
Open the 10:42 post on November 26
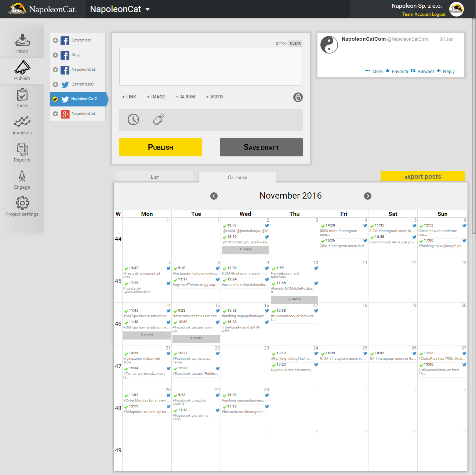[x=393, y=356]
